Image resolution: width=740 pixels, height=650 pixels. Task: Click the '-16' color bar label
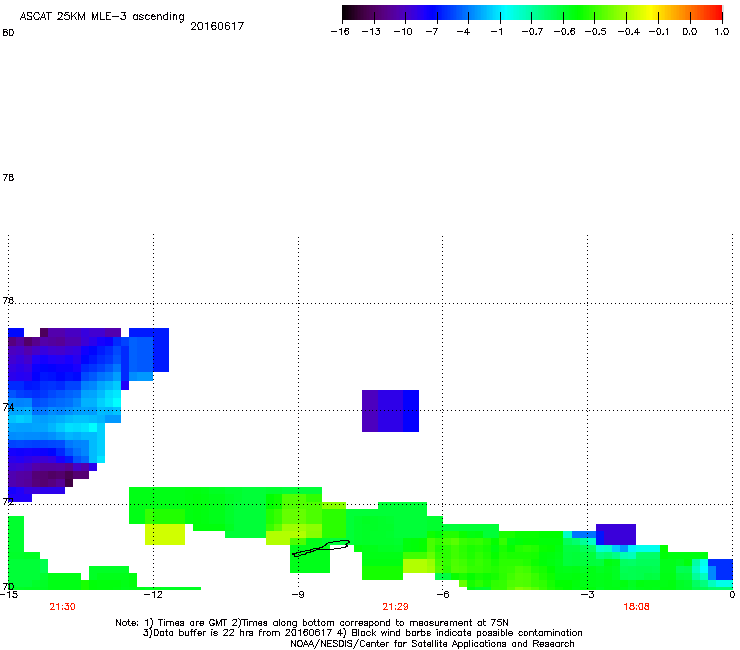pos(340,32)
